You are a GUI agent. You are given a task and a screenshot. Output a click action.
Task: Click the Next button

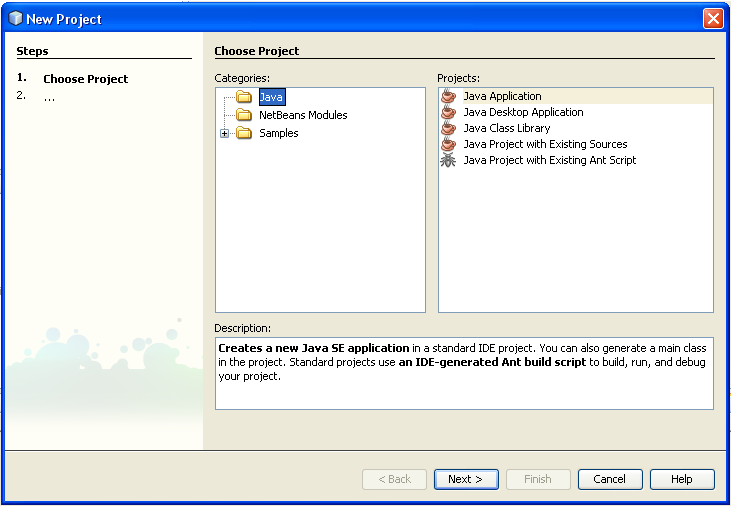pos(466,479)
